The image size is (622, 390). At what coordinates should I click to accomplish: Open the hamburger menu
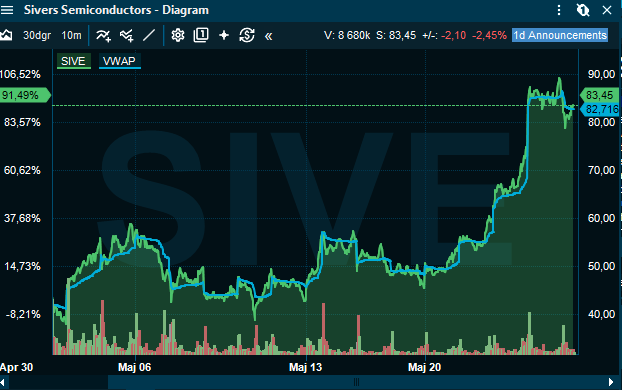[7, 10]
